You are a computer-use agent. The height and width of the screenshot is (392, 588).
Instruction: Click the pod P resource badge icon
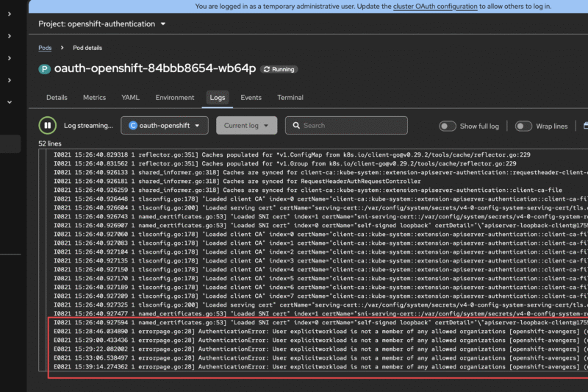click(44, 69)
